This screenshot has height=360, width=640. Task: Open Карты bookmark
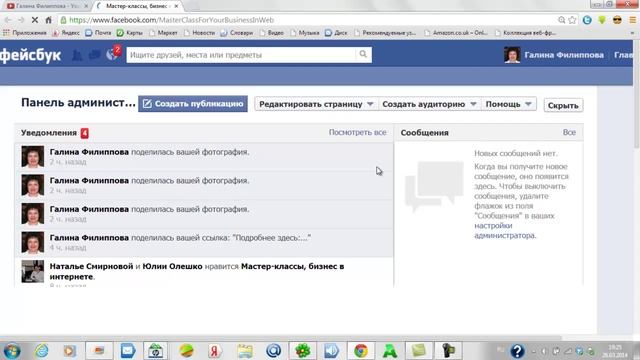coord(130,33)
